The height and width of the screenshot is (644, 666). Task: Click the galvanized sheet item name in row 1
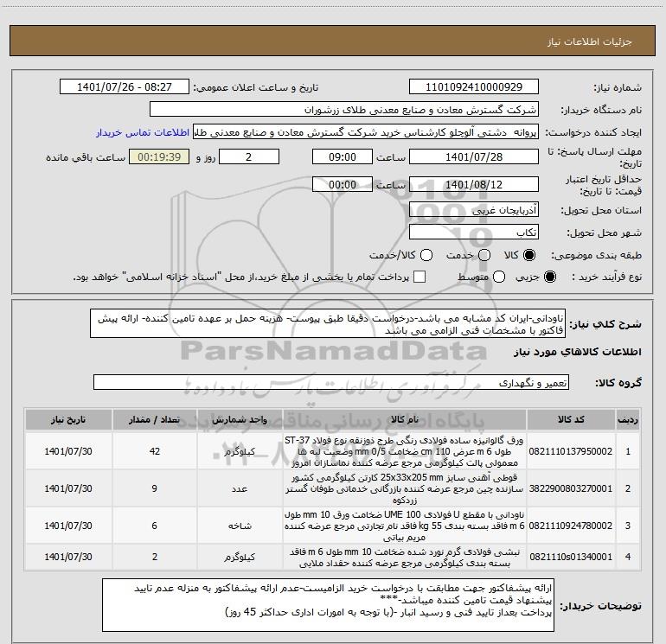pyautogui.click(x=405, y=451)
